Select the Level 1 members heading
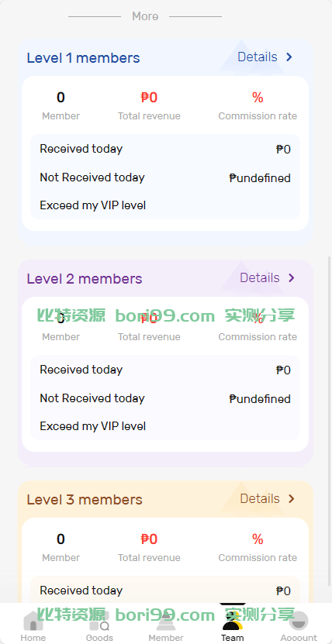Image resolution: width=332 pixels, height=644 pixels. tap(84, 58)
